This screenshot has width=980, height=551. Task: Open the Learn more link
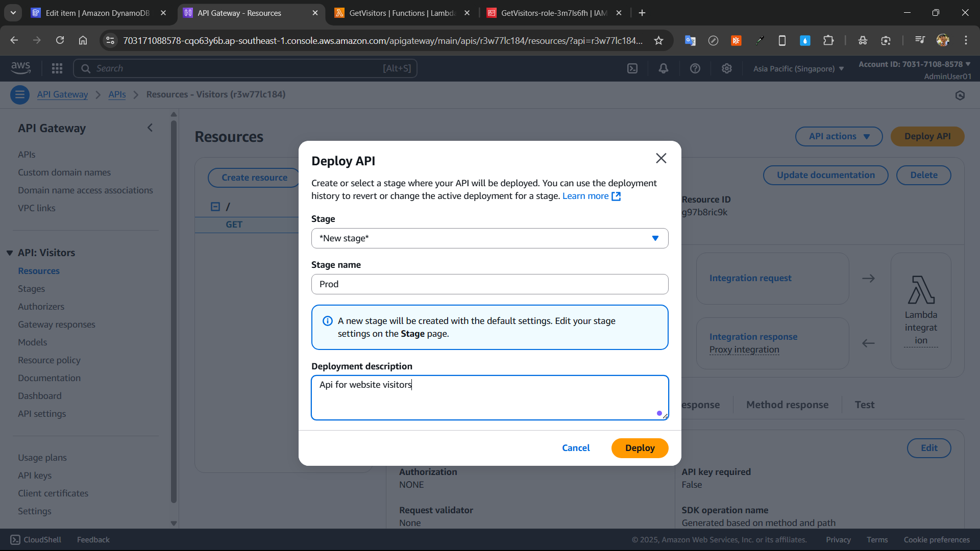(x=591, y=196)
